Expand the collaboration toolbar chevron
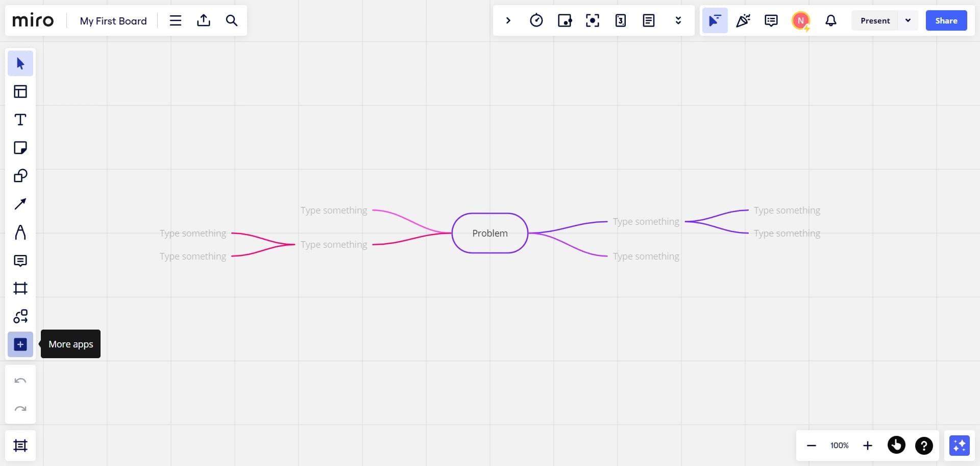 pos(508,20)
